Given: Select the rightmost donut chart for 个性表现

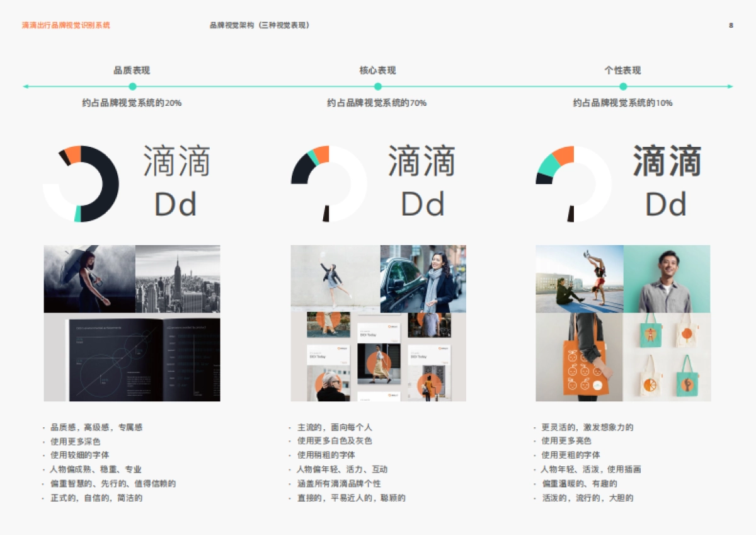Looking at the screenshot, I should click(573, 184).
